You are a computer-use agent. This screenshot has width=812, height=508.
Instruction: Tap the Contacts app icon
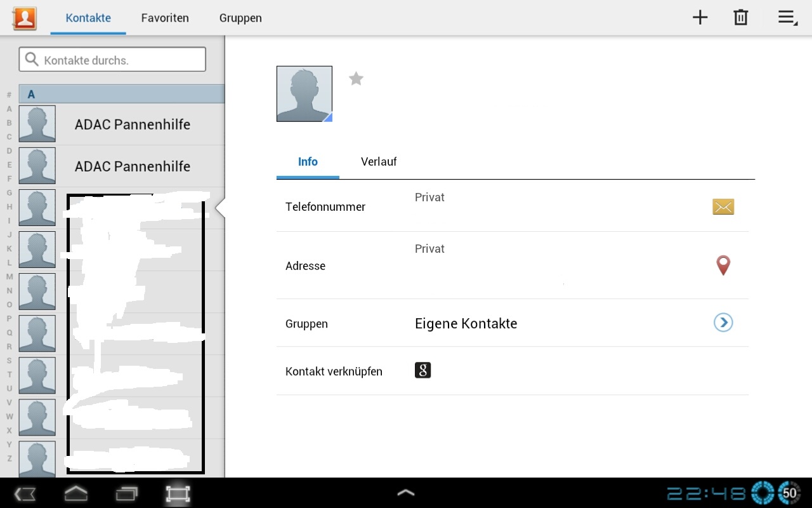click(x=24, y=18)
